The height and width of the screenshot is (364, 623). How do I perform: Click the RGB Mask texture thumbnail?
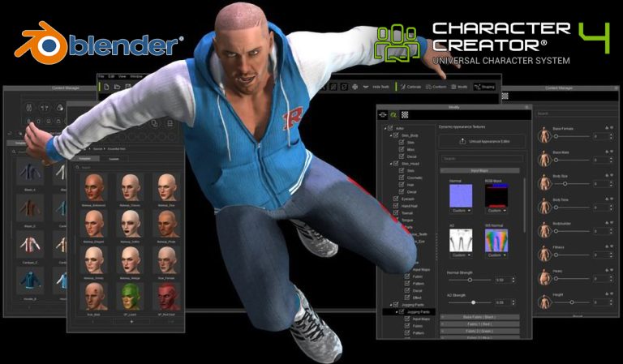(496, 195)
